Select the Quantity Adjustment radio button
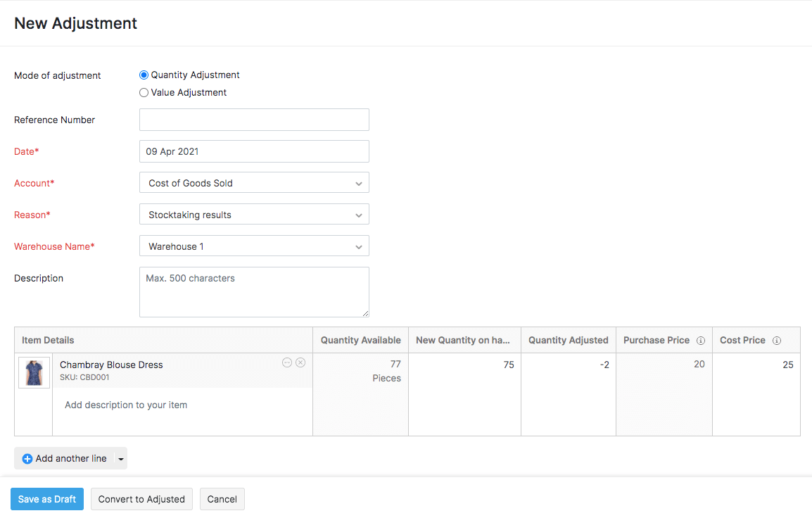Viewport: 812px width, 518px height. coord(144,75)
